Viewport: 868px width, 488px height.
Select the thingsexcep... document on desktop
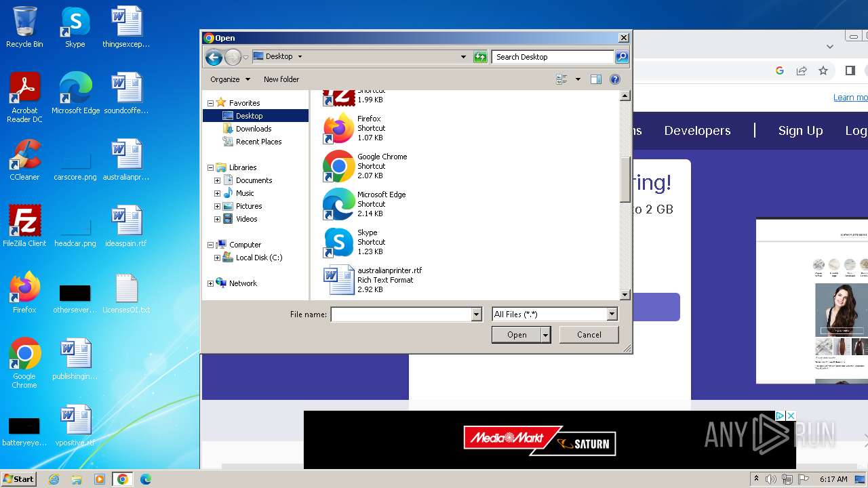pos(126,28)
